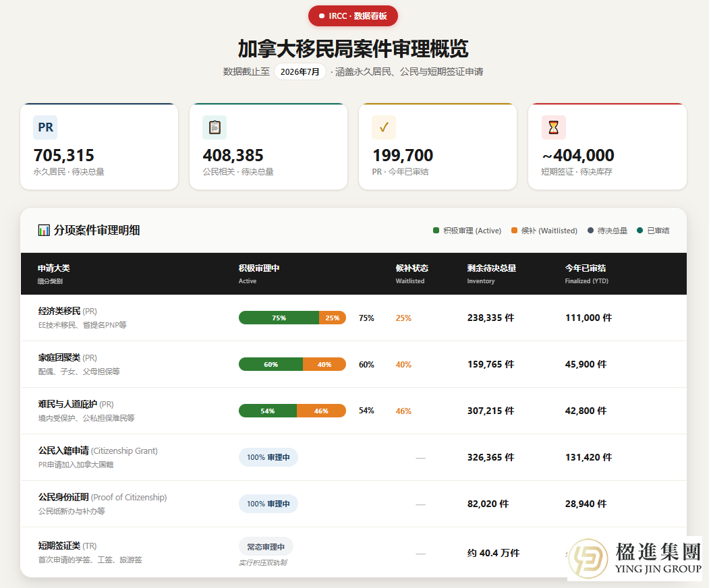Select the 公民入籍申请 row title
Viewport: 709px width, 588px height.
pos(98,450)
